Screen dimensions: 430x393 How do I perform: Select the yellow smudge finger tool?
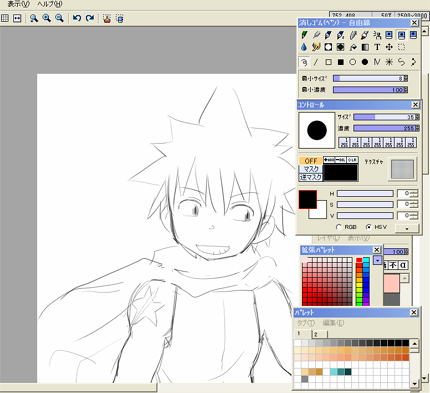[316, 47]
